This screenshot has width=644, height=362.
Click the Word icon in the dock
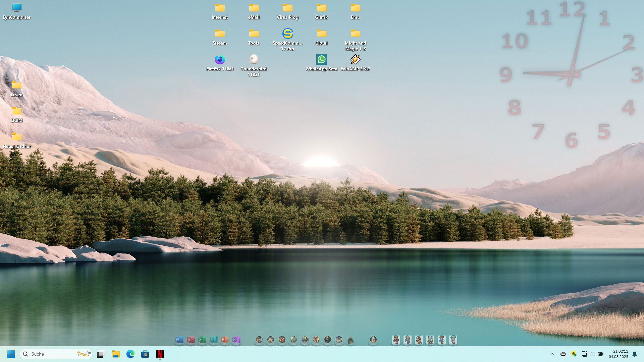(179, 340)
